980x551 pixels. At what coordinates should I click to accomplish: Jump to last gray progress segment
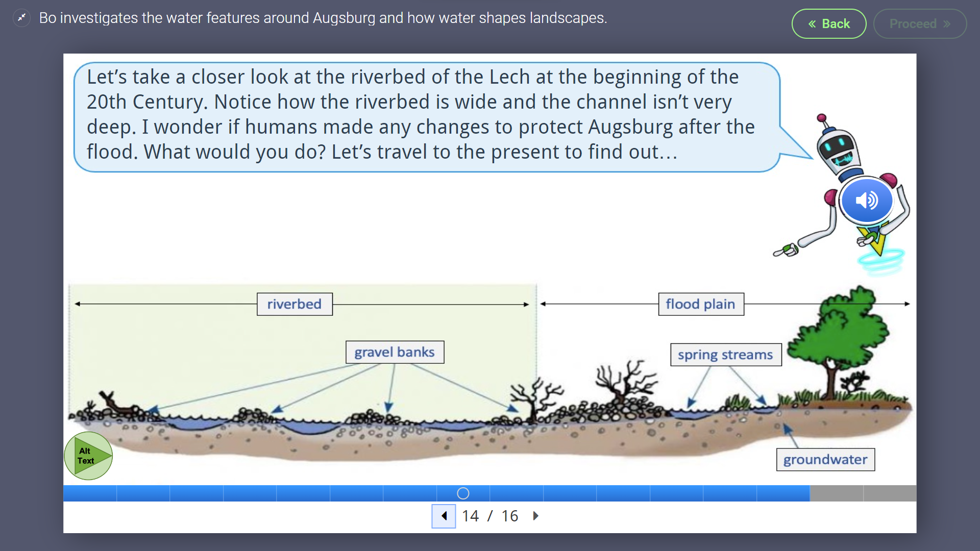(890, 493)
